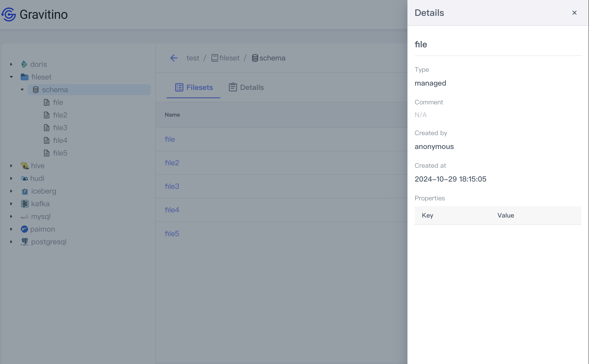Click the postgresql elephant icon
This screenshot has height=364, width=589.
(x=24, y=242)
